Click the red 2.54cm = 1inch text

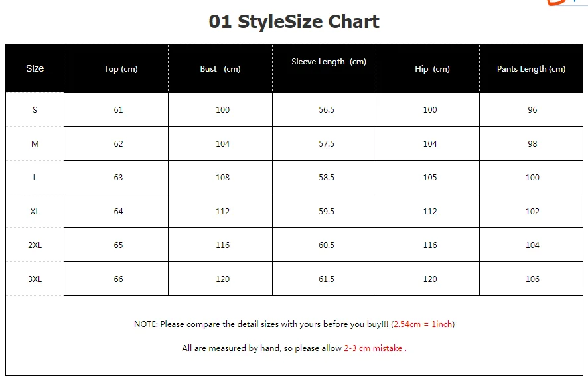[x=423, y=324]
